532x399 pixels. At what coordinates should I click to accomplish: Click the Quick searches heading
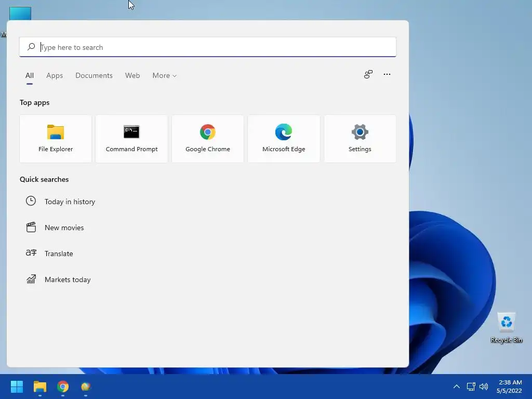(x=44, y=179)
